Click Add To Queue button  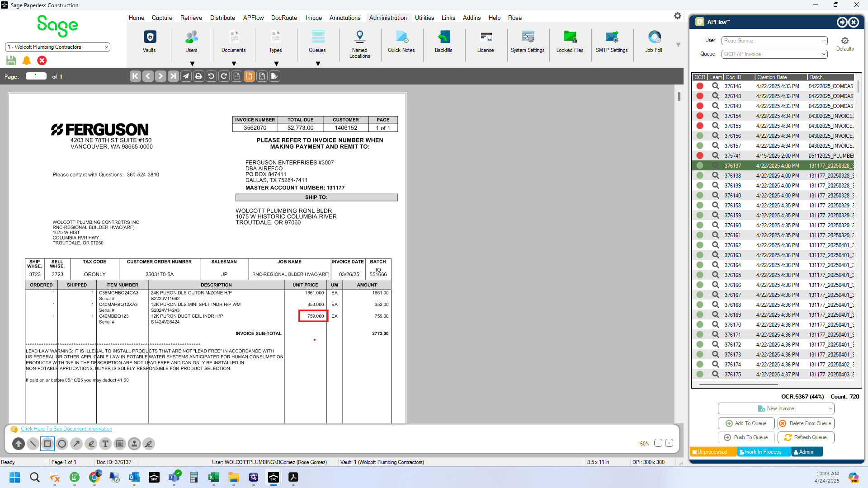(746, 423)
